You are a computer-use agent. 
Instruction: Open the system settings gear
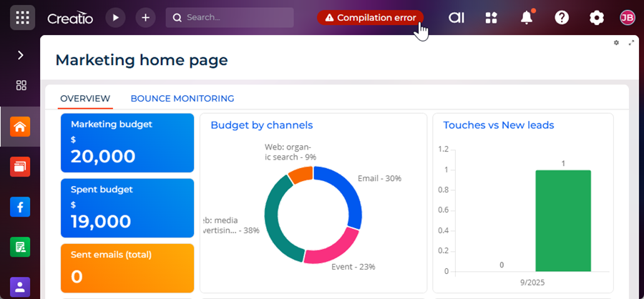[597, 18]
